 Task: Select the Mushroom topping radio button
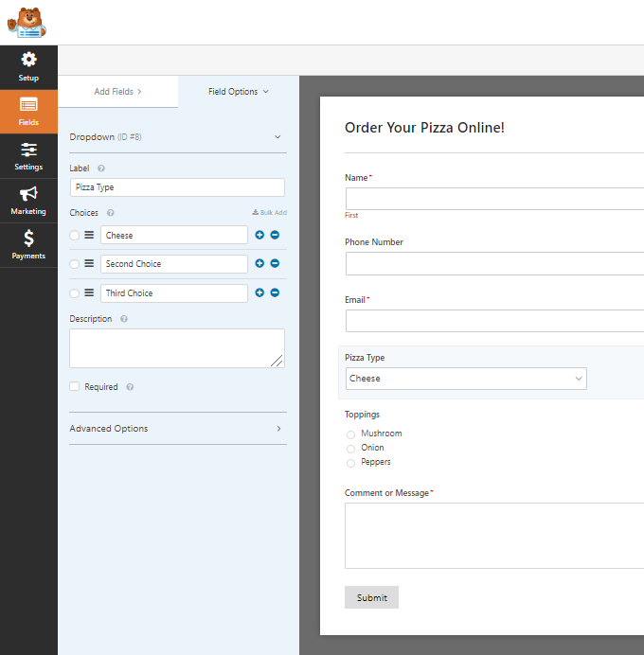pyautogui.click(x=351, y=434)
